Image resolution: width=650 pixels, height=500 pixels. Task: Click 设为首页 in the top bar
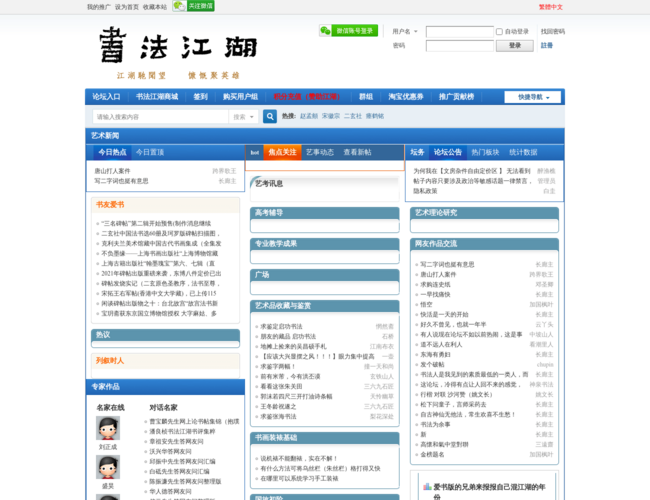tap(127, 7)
